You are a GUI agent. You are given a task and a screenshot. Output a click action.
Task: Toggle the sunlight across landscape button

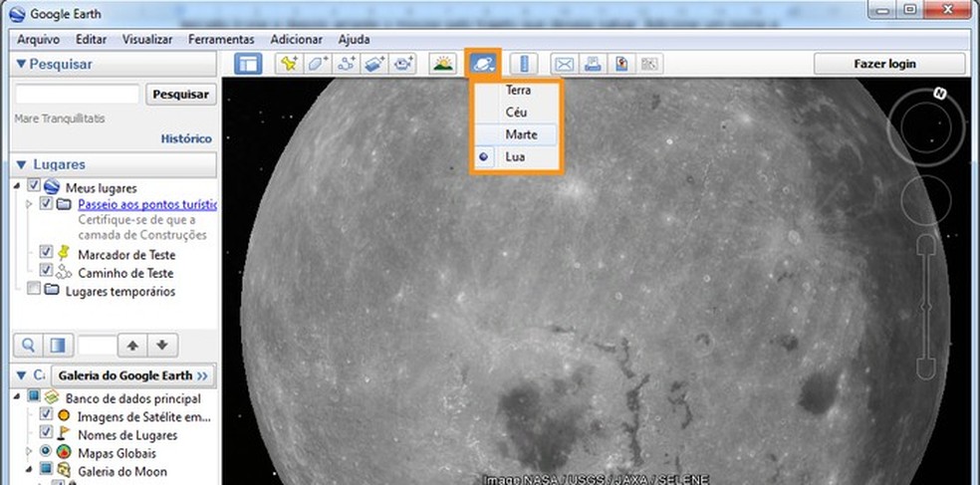point(443,64)
